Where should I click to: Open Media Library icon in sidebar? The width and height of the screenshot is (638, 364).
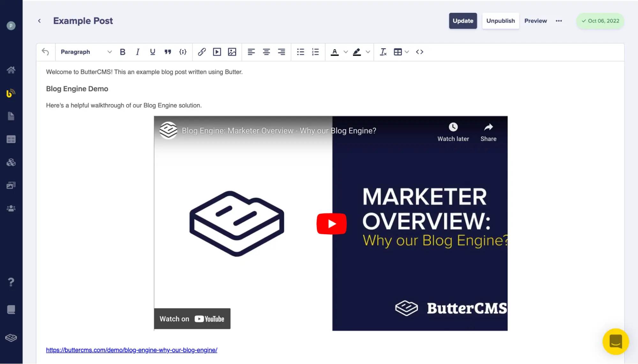[x=11, y=185]
